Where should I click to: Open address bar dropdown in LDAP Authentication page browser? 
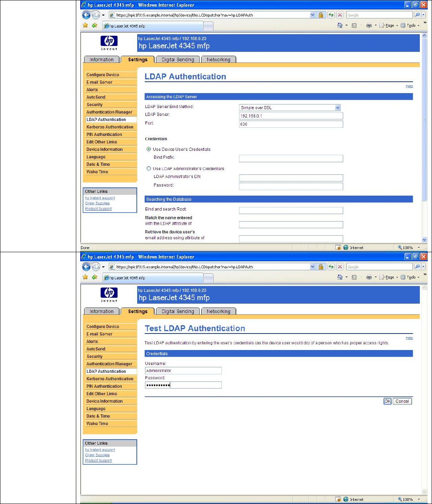313,15
